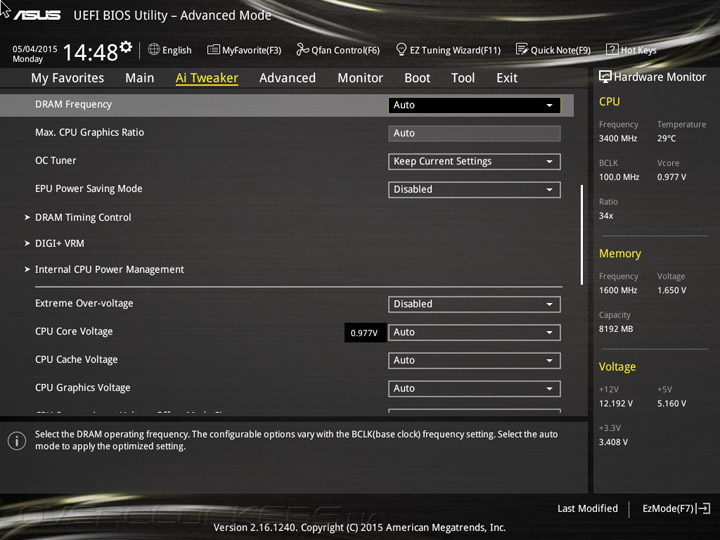Click the Ratio value 34x
Screen dimensions: 720x540
[x=606, y=215]
